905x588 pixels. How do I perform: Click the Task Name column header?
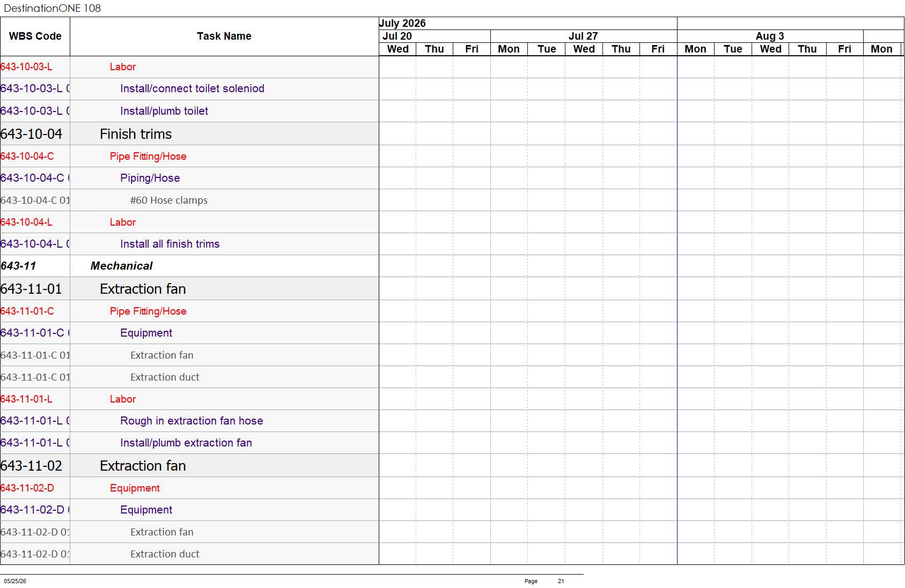(224, 36)
